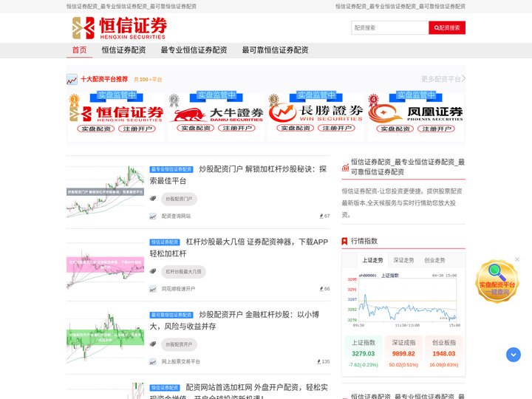The height and width of the screenshot is (399, 532).
Task: Click tag icon beside 炒股配资门户 pill
Action: [x=153, y=199]
